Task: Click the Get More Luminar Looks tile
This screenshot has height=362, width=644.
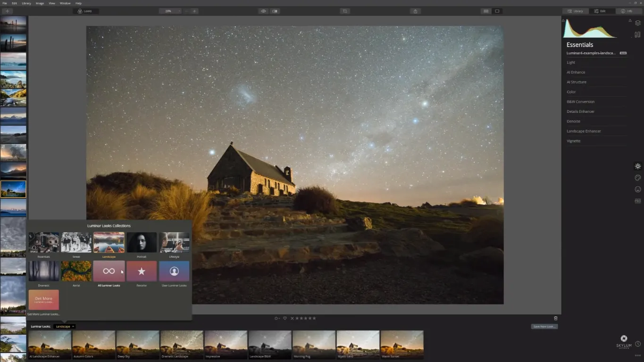Action: pos(43,300)
